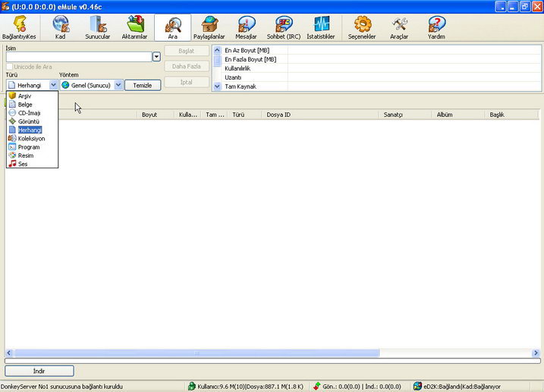Click the DonkeyServer No1 status message
This screenshot has height=392, width=544.
coord(61,387)
